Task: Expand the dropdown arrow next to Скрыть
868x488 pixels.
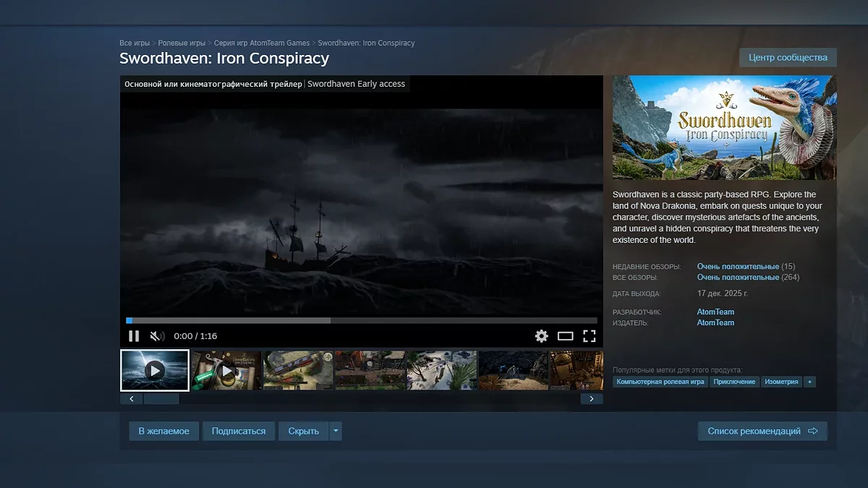Action: (336, 431)
